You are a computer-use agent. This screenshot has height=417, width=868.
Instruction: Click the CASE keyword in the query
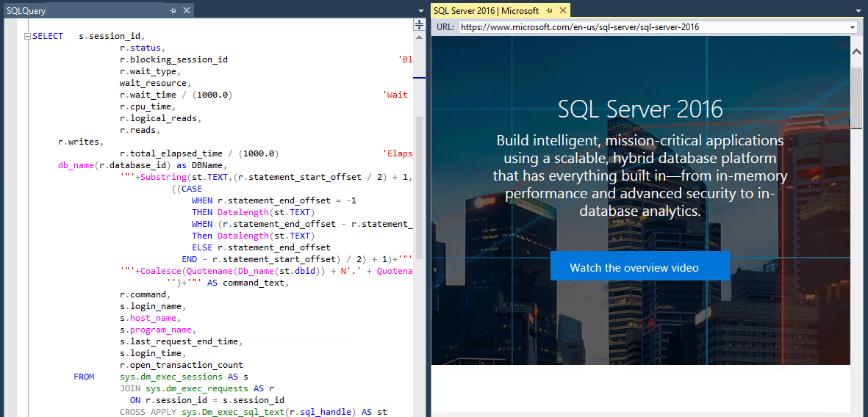pyautogui.click(x=192, y=189)
